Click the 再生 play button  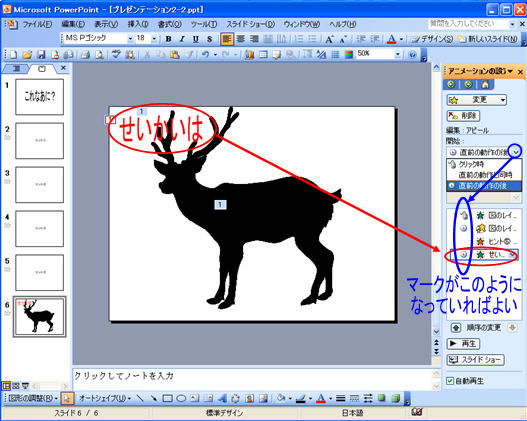463,343
